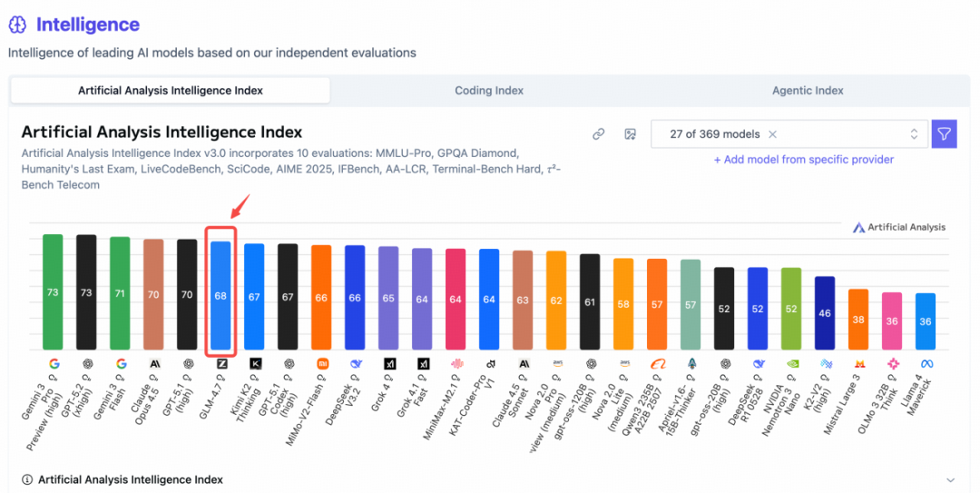Switch to the Agentic Index tab

pyautogui.click(x=808, y=91)
